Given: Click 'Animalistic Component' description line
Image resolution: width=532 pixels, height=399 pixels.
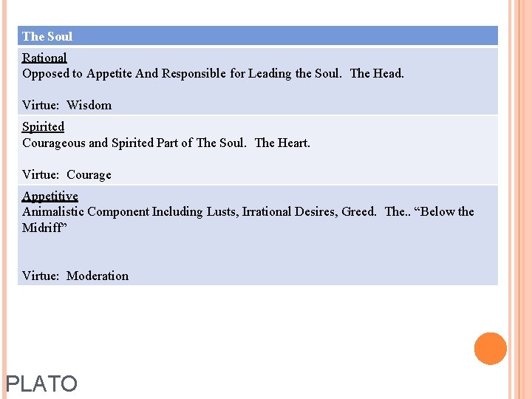Looking at the screenshot, I should pos(111,211).
